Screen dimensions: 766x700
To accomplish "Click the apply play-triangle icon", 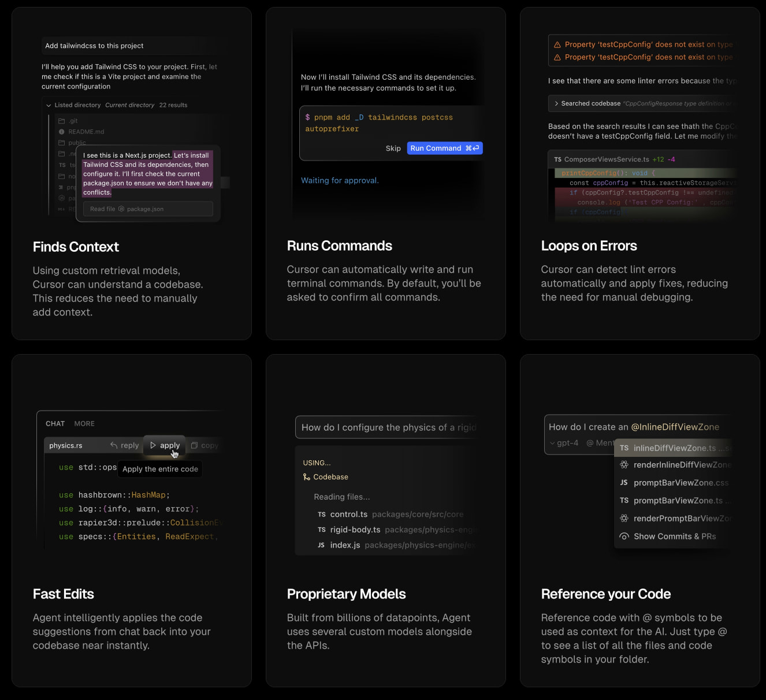I will point(153,445).
